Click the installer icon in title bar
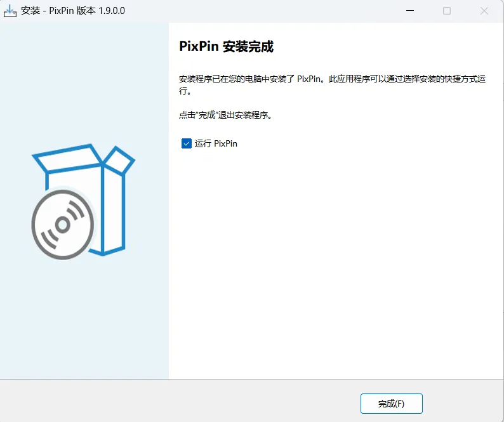The image size is (504, 422). click(10, 11)
